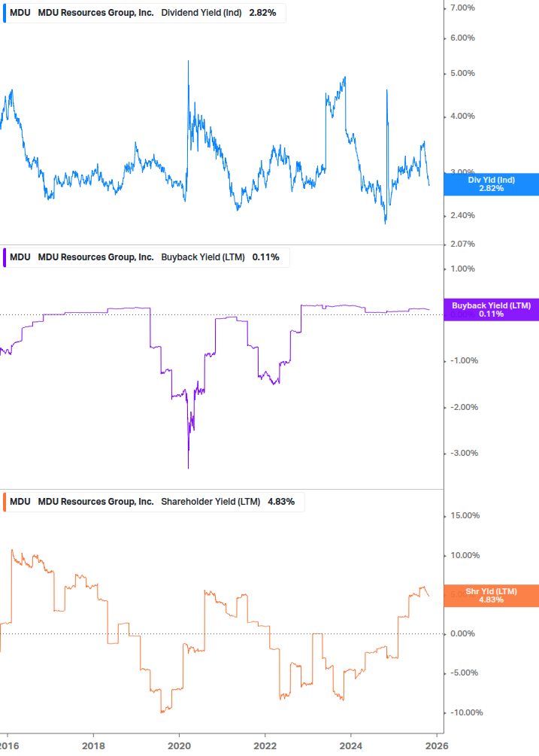This screenshot has width=539, height=756.
Task: Click the blue Div Yld (Ind) 2.82% value tag
Action: (492, 184)
